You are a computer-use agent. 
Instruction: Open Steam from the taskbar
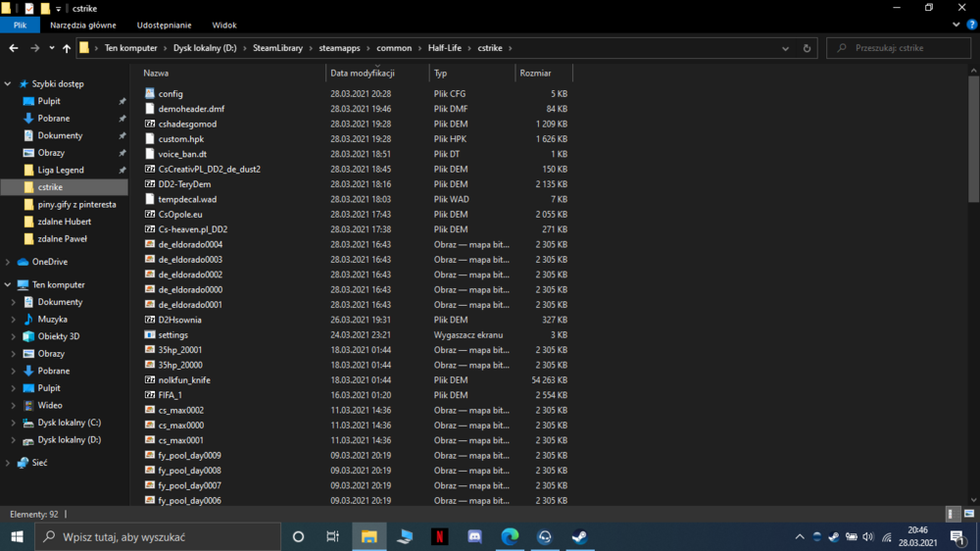pos(579,536)
